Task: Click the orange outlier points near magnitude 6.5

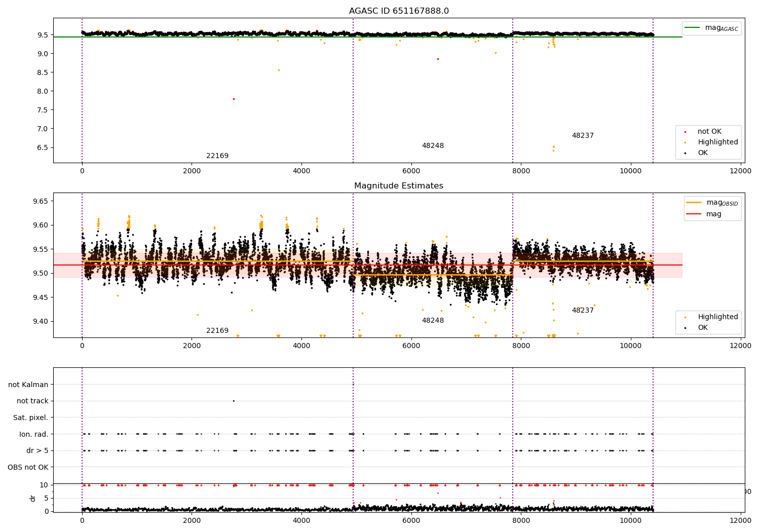Action: click(x=553, y=148)
